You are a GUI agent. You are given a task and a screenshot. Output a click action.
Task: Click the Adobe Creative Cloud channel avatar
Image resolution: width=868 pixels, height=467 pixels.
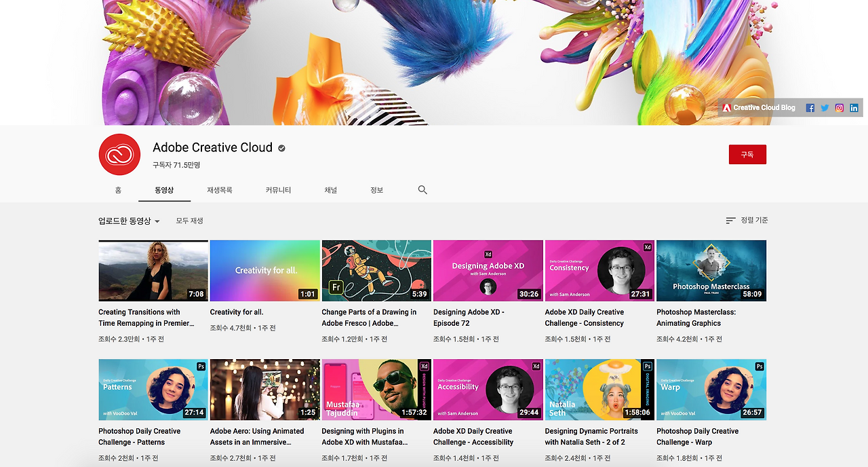pyautogui.click(x=119, y=155)
